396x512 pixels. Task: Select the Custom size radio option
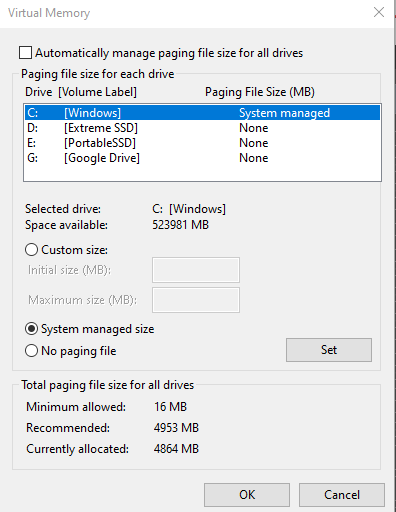tap(31, 250)
